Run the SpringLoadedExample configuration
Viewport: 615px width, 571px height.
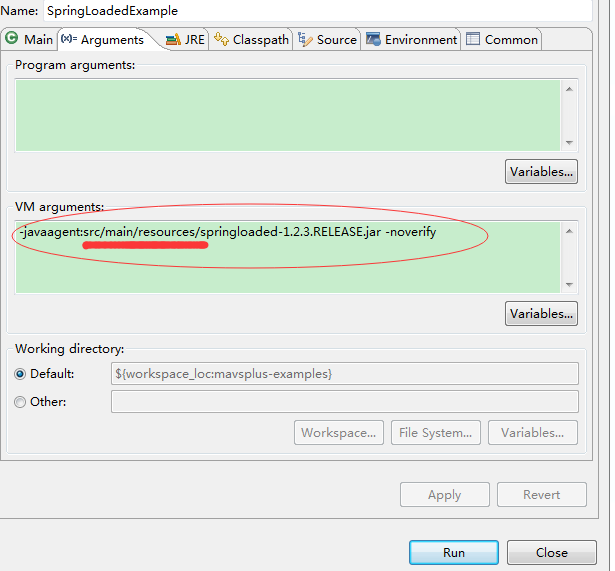[x=454, y=553]
